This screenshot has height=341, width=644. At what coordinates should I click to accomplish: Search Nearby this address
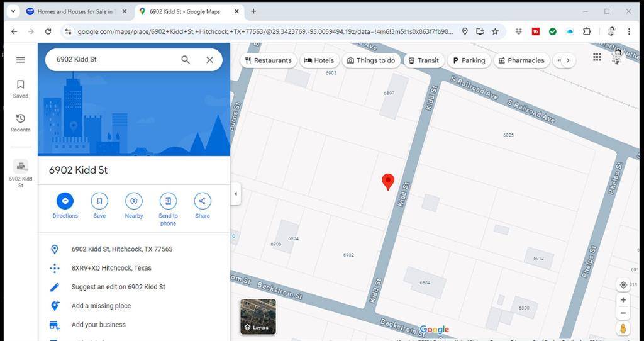coord(134,206)
